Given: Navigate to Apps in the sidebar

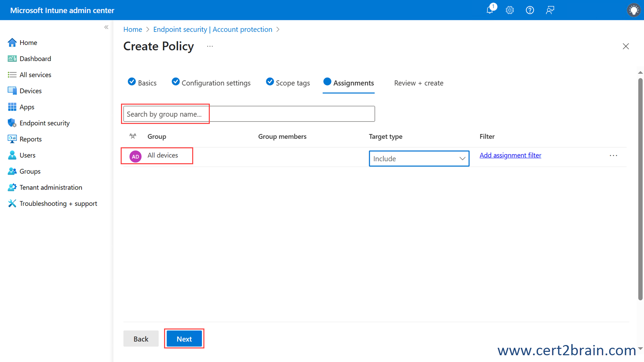Looking at the screenshot, I should [27, 107].
